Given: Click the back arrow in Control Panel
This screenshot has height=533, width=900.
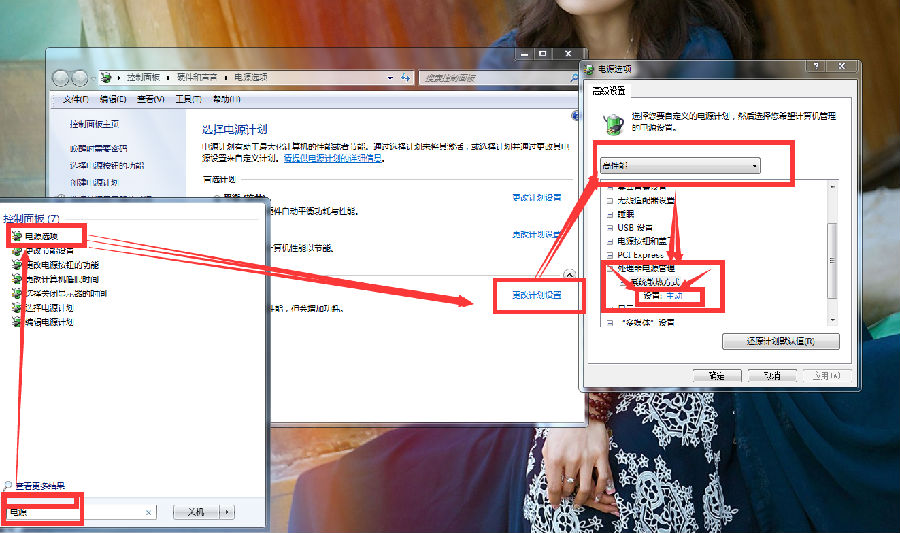Looking at the screenshot, I should 61,78.
